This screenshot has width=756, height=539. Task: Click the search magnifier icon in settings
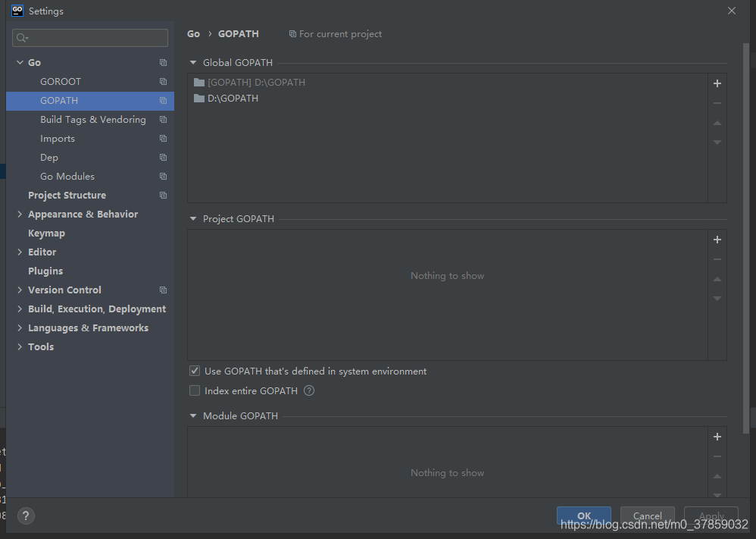22,38
